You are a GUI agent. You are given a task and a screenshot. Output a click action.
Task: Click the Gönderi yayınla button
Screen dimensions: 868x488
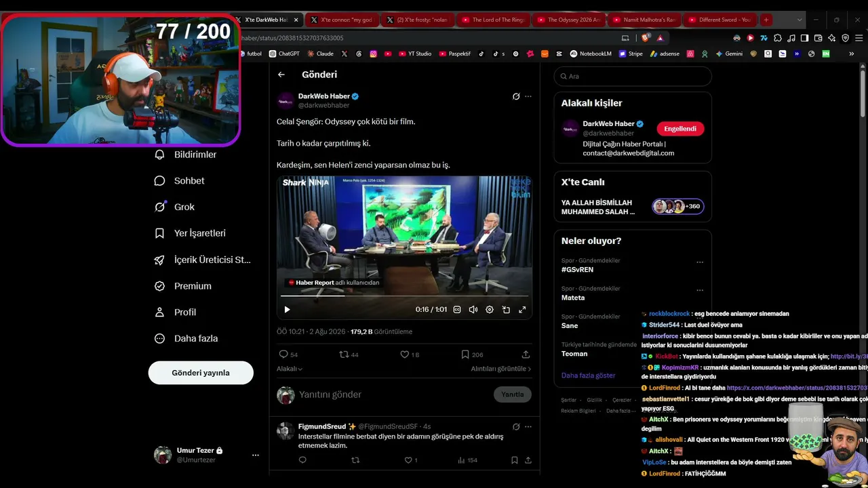click(201, 373)
